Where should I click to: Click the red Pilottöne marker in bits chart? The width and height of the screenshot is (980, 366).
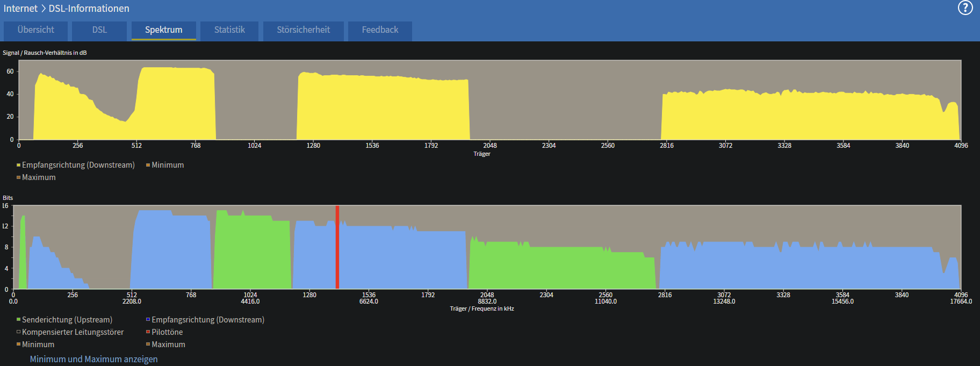coord(337,247)
